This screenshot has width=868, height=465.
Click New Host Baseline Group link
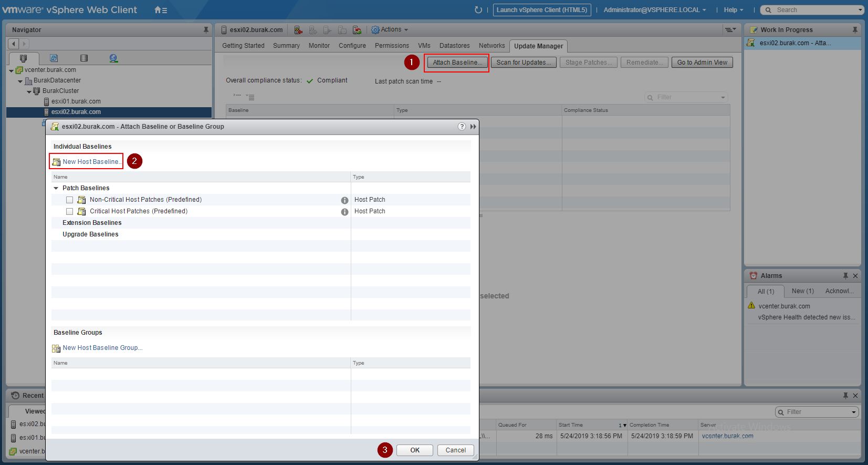102,348
